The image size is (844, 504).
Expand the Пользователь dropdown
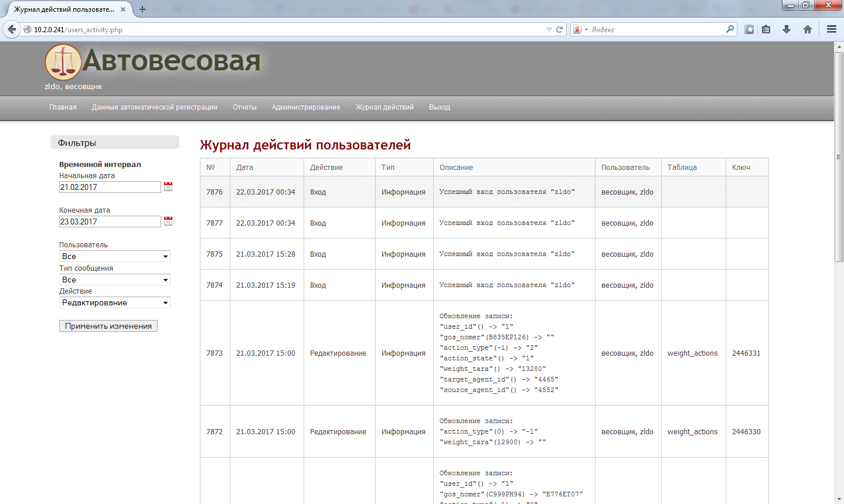(115, 256)
